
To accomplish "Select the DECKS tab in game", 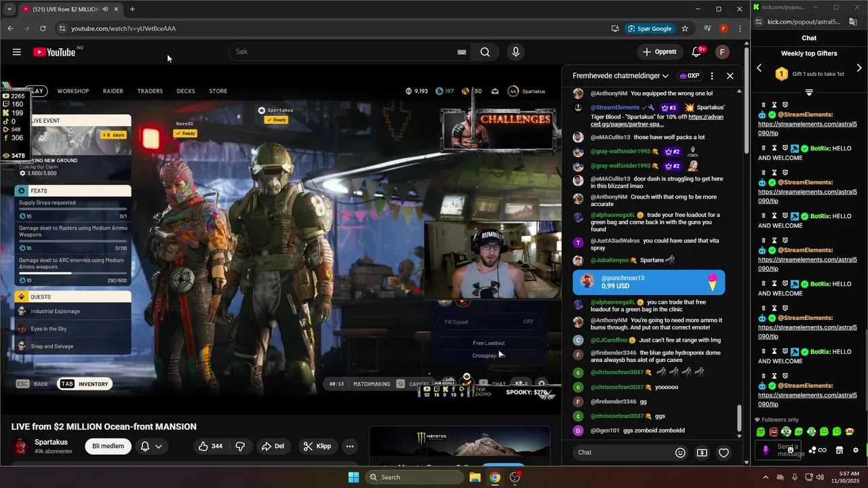I will [x=186, y=91].
